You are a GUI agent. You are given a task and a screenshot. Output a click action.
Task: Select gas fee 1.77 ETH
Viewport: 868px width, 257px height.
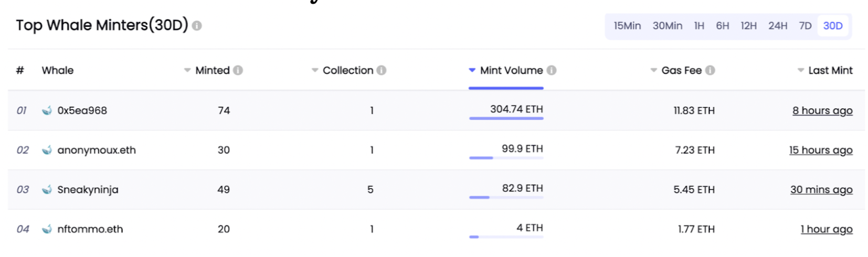(x=696, y=229)
